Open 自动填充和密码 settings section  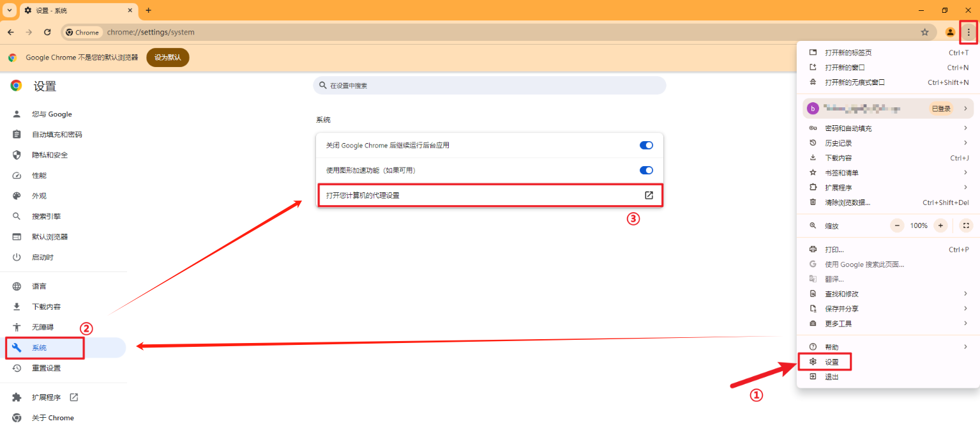(64, 135)
